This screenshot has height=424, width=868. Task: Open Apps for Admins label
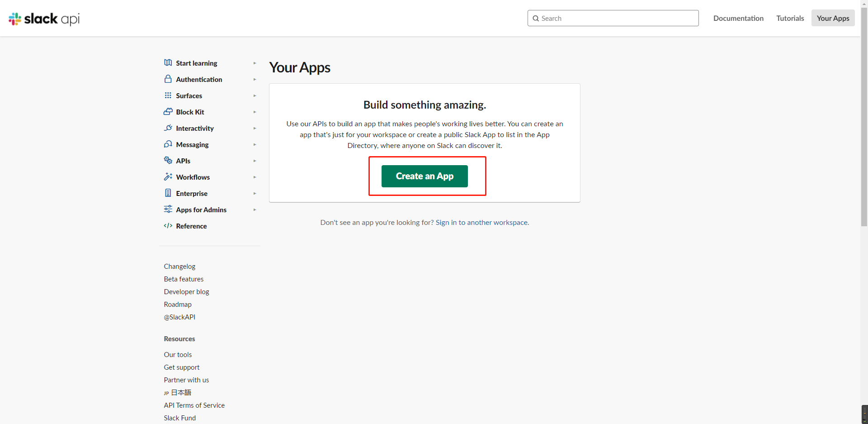click(x=201, y=210)
